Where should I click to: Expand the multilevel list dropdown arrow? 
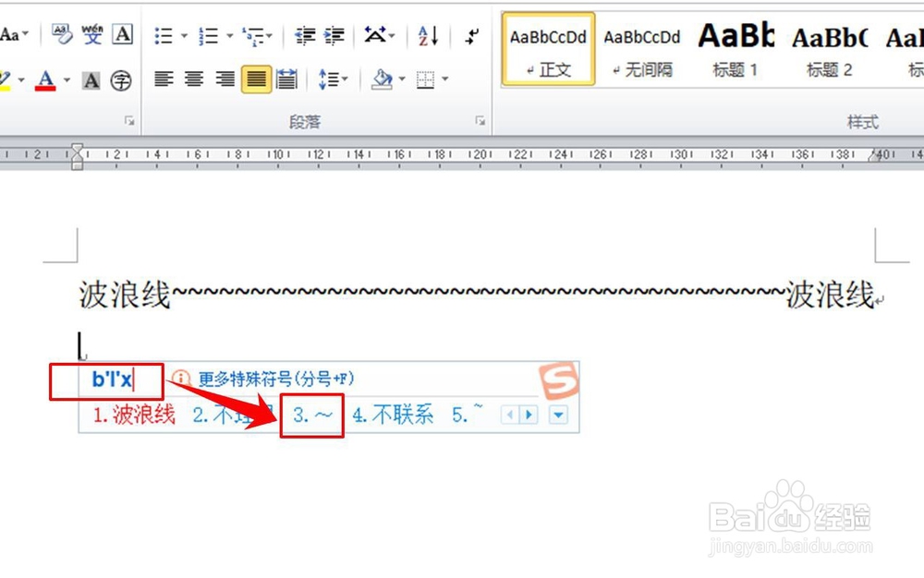coord(269,36)
